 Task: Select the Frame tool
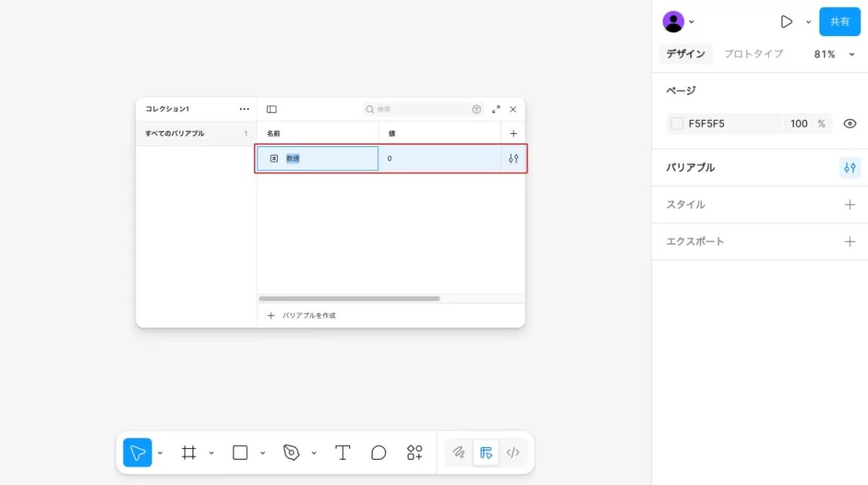tap(189, 453)
